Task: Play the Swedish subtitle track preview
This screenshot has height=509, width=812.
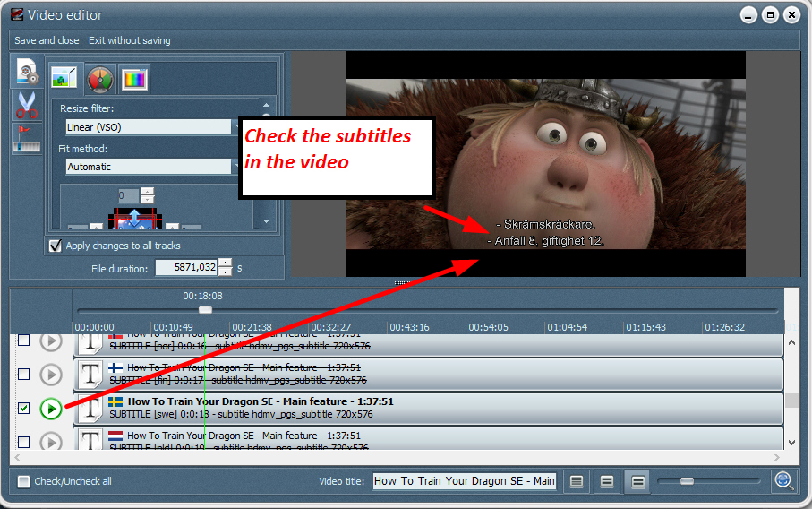Action: tap(51, 409)
